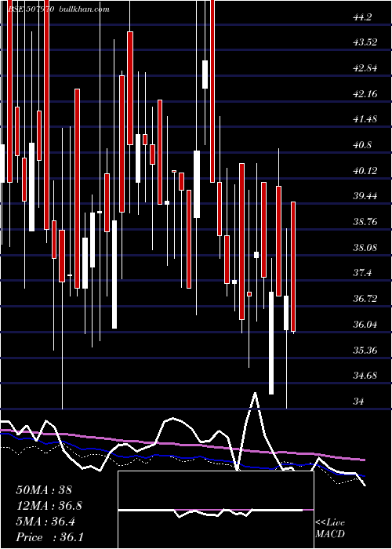Click the Price : 36.1 readout
Image resolution: width=392 pixels, height=549 pixels.
(x=49, y=537)
